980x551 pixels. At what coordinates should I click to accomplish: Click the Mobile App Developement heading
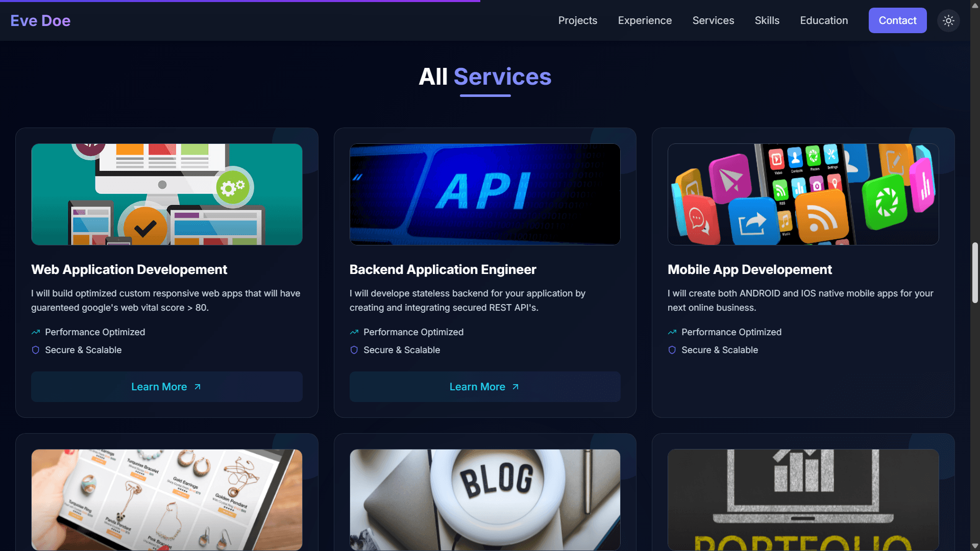pyautogui.click(x=750, y=269)
